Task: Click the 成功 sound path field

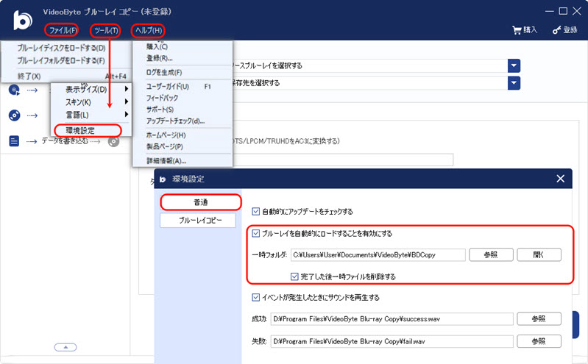Action: (x=392, y=319)
